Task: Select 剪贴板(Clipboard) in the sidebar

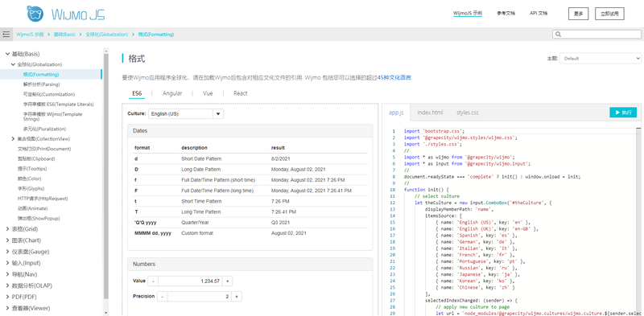Action: pos(36,158)
